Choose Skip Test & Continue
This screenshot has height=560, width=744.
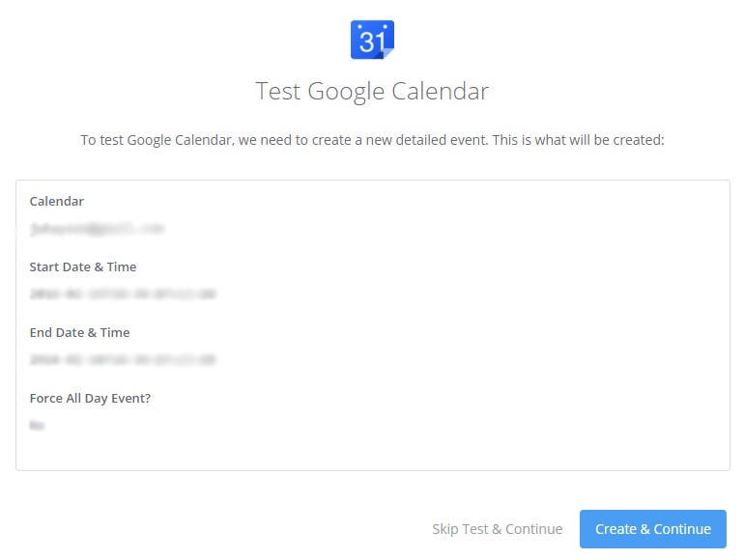click(497, 529)
